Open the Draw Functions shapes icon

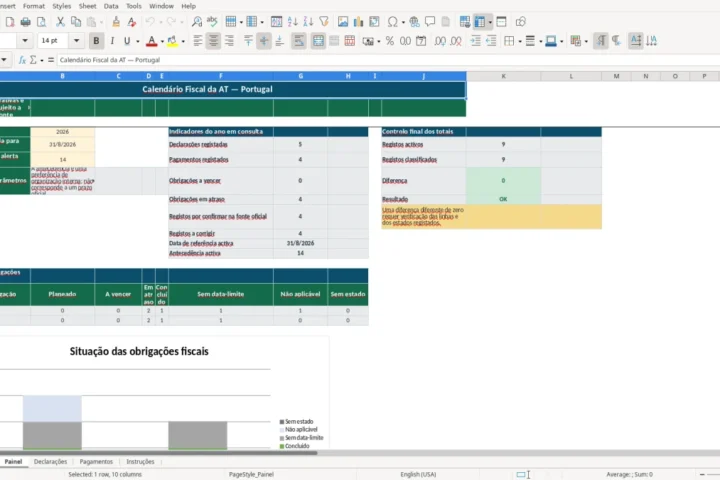[x=520, y=22]
